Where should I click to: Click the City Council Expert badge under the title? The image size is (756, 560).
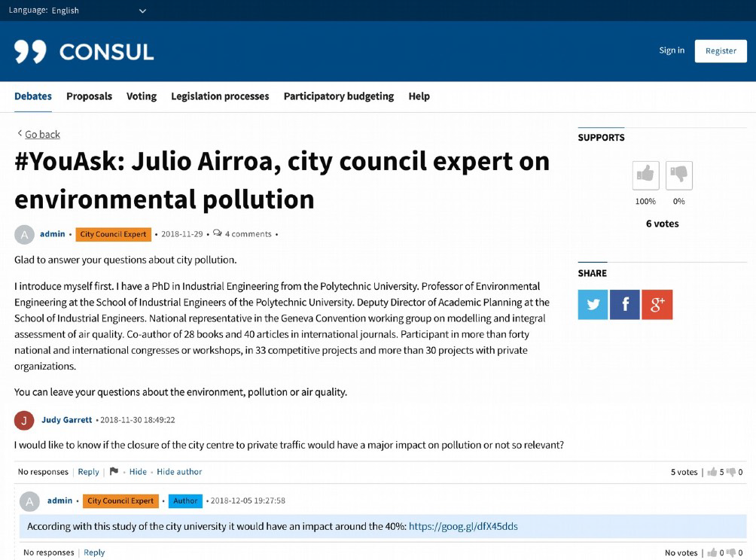pyautogui.click(x=113, y=234)
